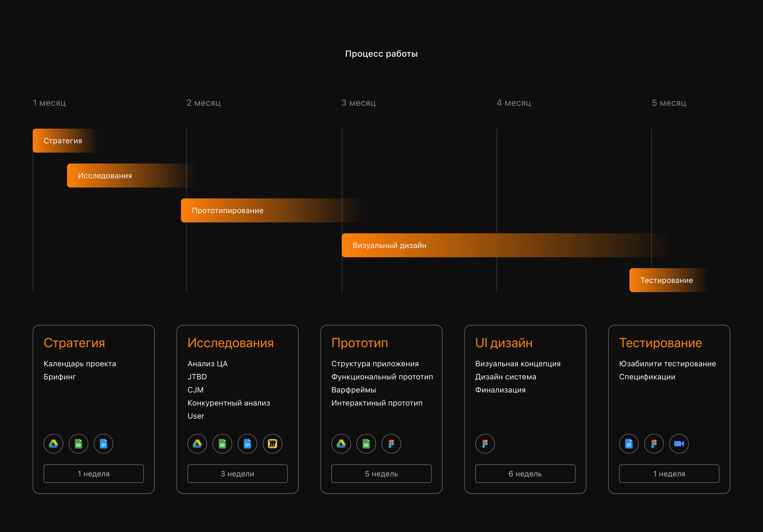The width and height of the screenshot is (763, 532).
Task: Click Google Docs icon in Исследования card
Action: pyautogui.click(x=247, y=444)
